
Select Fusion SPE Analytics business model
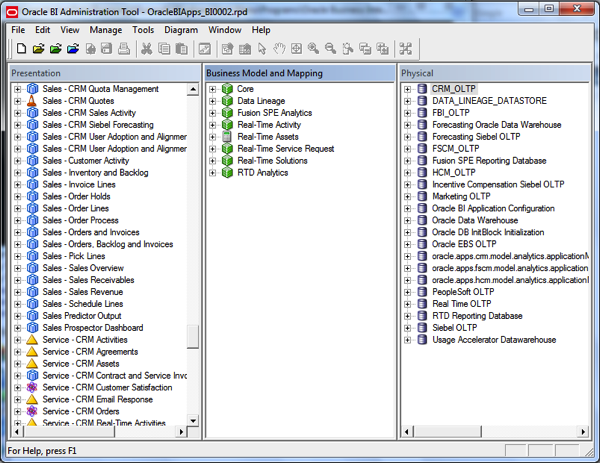click(x=274, y=113)
